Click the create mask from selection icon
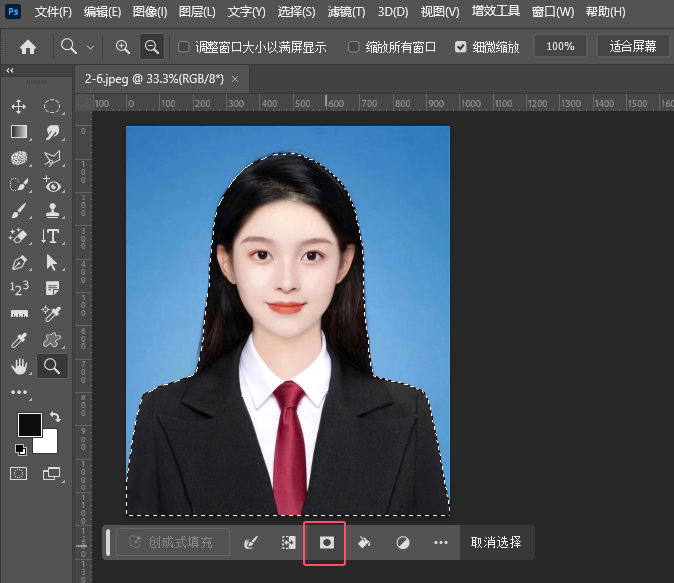Image resolution: width=674 pixels, height=583 pixels. point(325,542)
